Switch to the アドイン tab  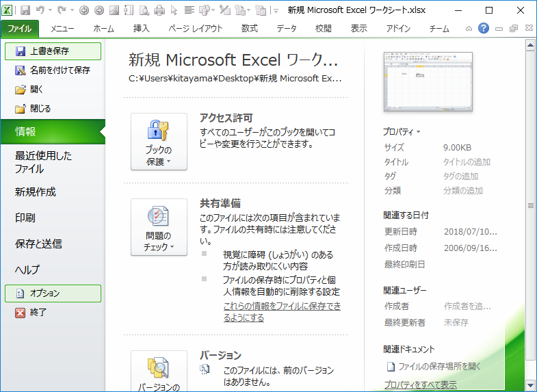[398, 29]
